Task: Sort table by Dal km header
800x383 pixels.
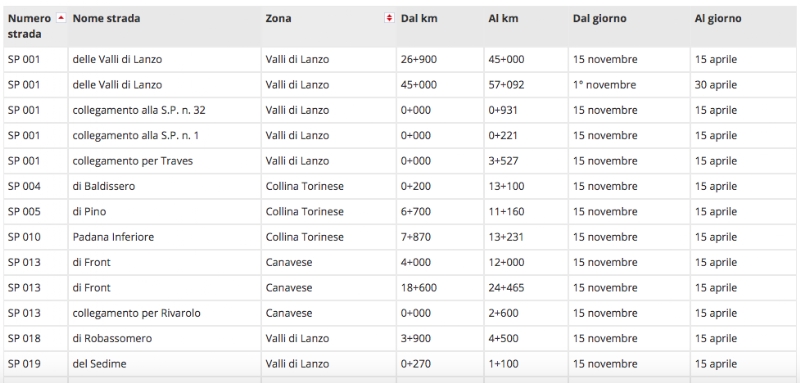Action: (x=419, y=18)
